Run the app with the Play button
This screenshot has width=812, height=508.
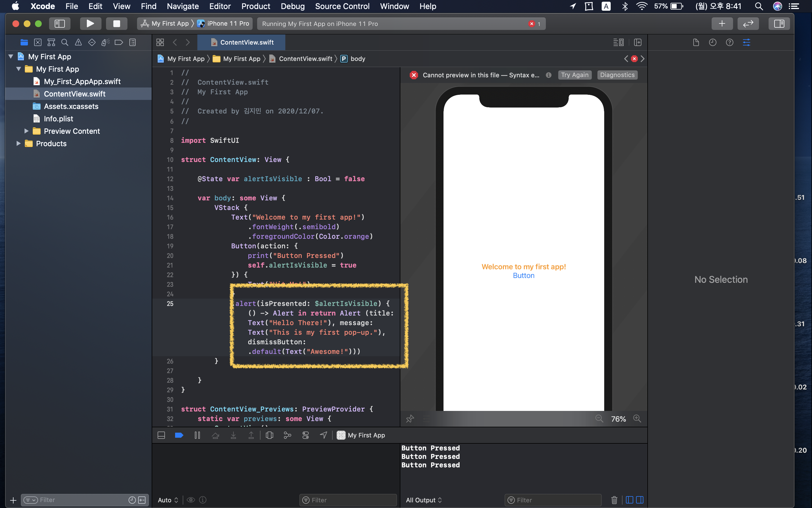[90, 23]
